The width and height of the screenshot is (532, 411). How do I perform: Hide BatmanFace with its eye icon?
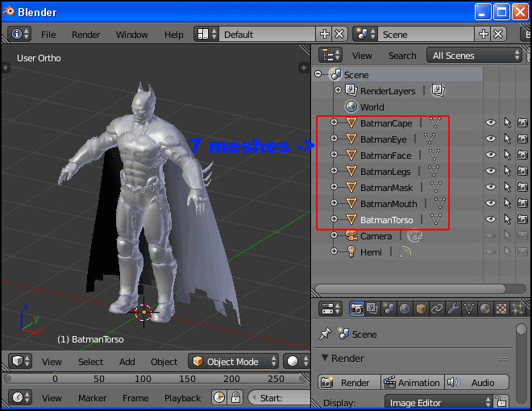tap(491, 155)
